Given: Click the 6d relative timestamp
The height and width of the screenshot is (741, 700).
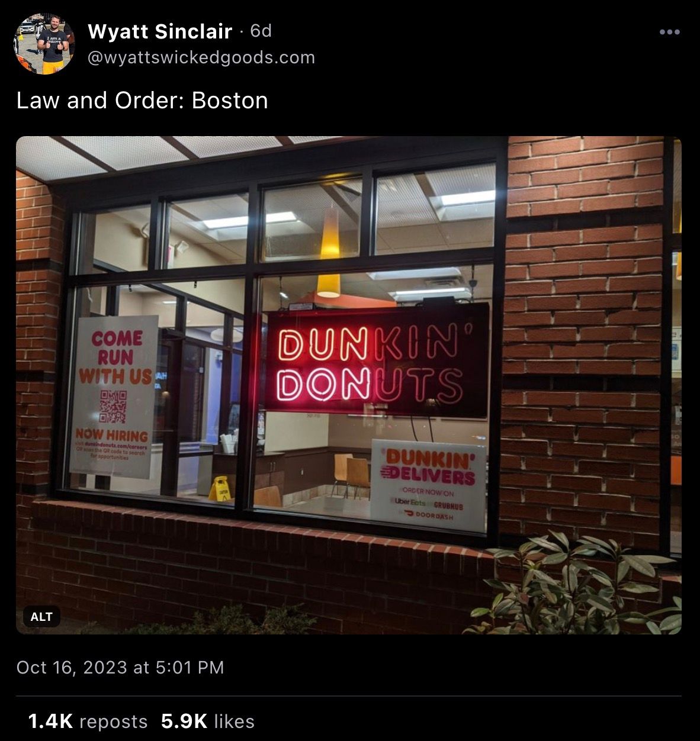Looking at the screenshot, I should pyautogui.click(x=261, y=31).
